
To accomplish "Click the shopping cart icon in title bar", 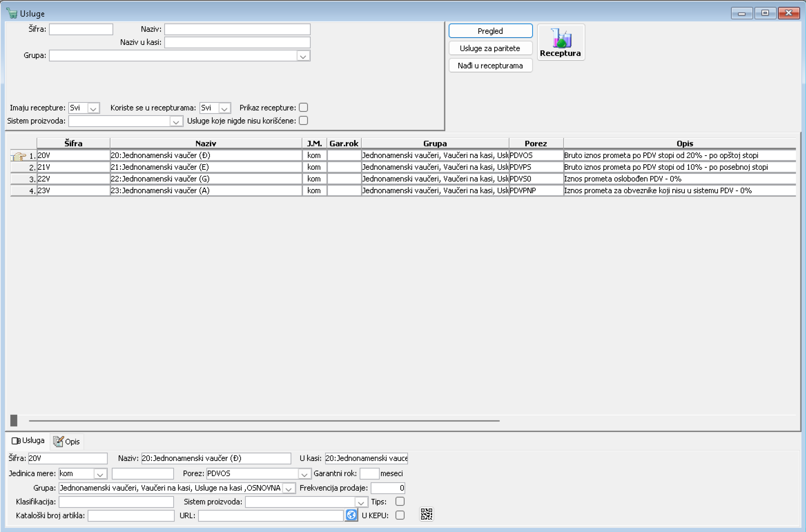I will point(12,14).
